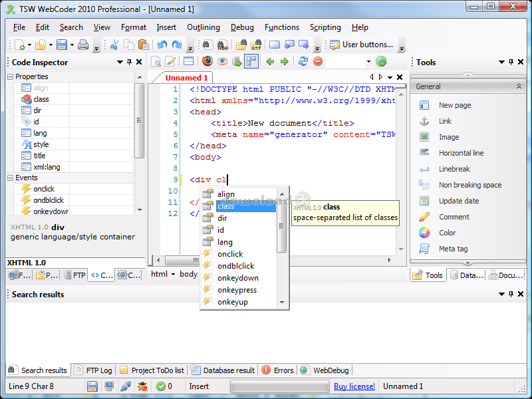Preview the page in Firefox
532x399 pixels.
point(207,61)
